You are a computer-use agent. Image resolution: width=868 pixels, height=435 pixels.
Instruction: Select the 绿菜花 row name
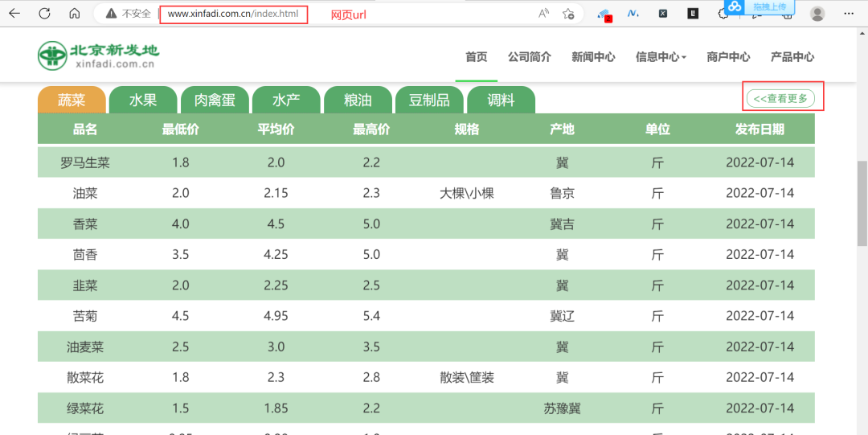pyautogui.click(x=85, y=408)
